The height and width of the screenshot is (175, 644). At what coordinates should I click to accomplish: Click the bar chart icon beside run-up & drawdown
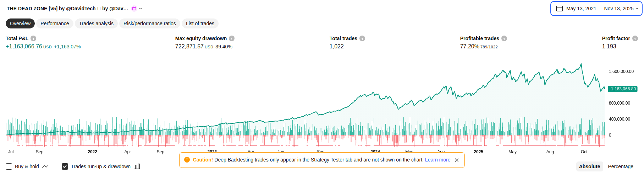pos(137,166)
